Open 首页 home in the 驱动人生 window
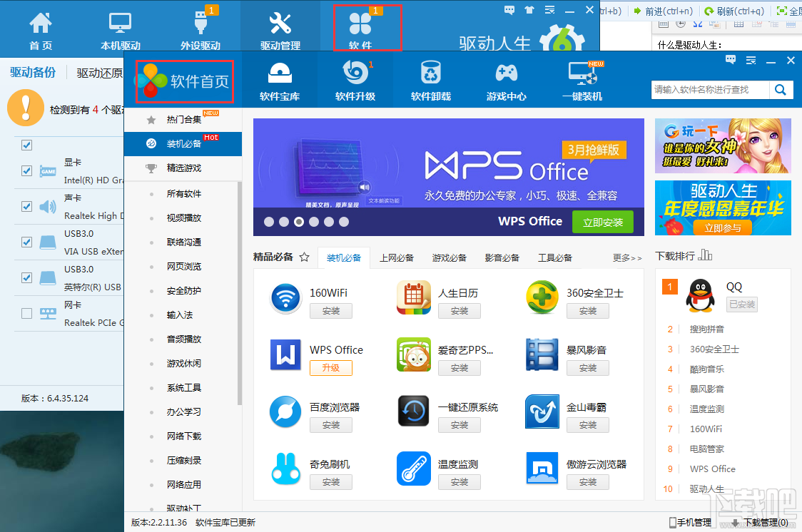 tap(41, 30)
